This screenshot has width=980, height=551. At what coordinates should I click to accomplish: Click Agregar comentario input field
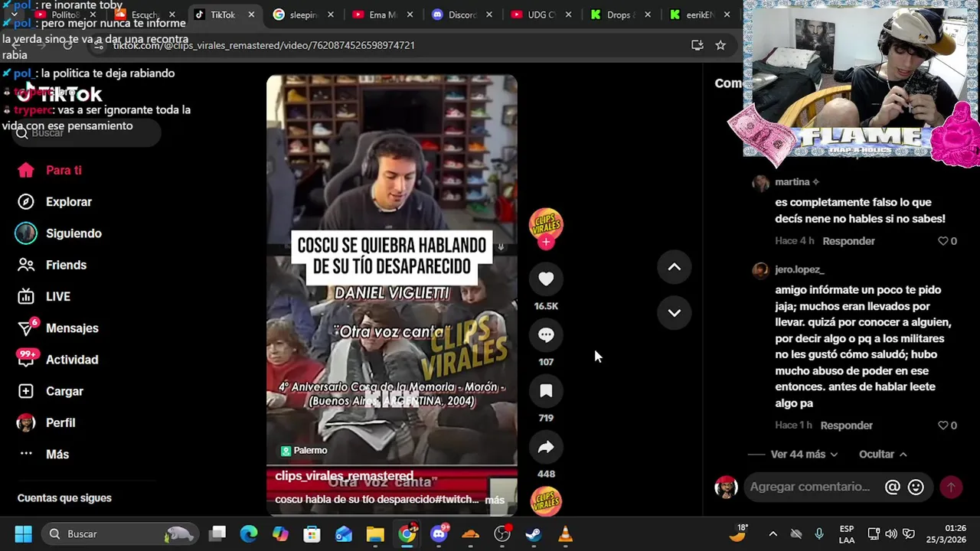coord(810,487)
